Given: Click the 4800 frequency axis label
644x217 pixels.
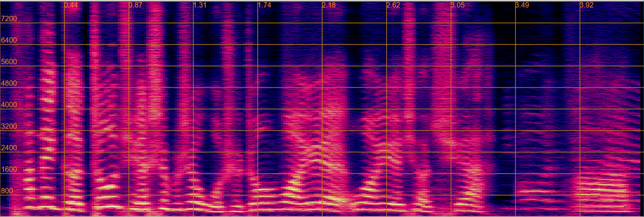Looking at the screenshot, I should point(9,83).
